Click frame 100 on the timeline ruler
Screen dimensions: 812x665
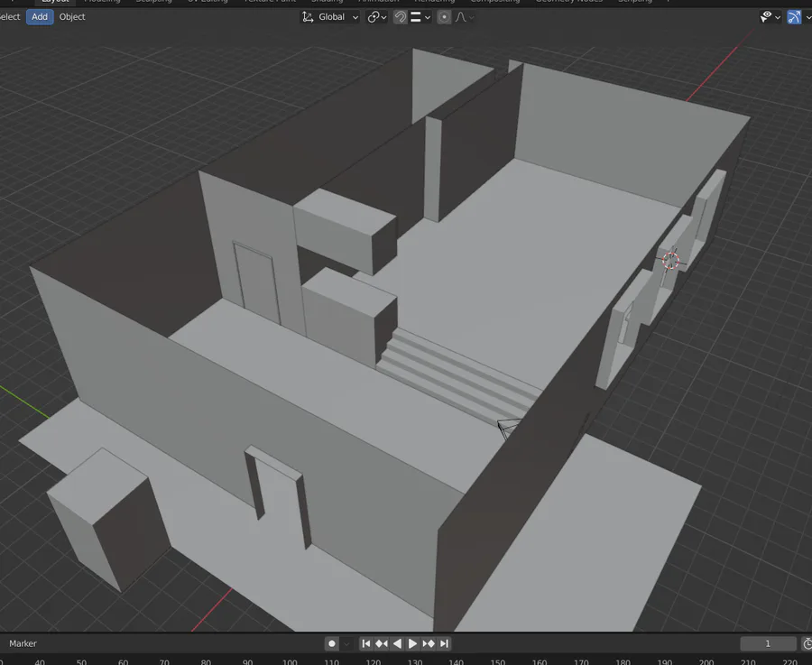[x=290, y=661]
